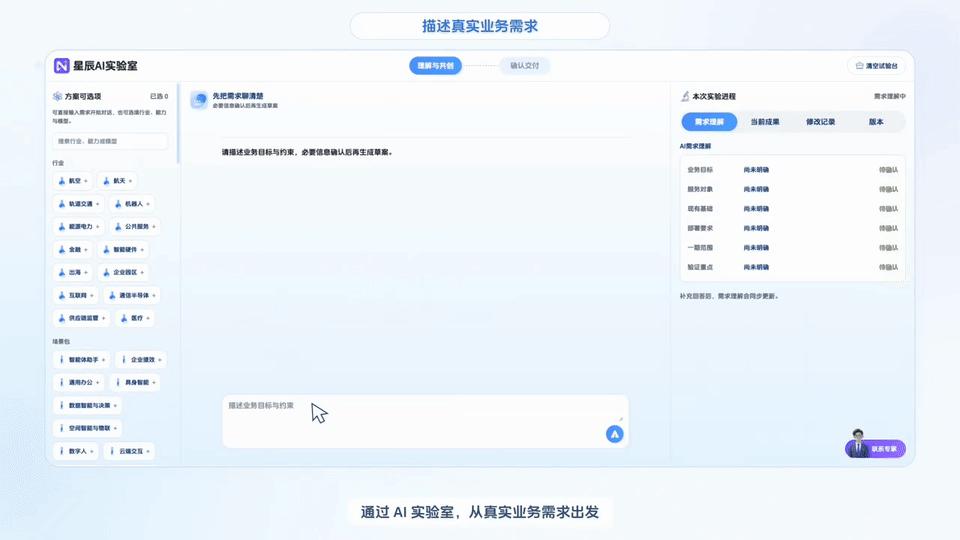Screen dimensions: 960x540
Task: Click the assistant avatar next to 先把需求聊清楚
Action: pos(199,100)
